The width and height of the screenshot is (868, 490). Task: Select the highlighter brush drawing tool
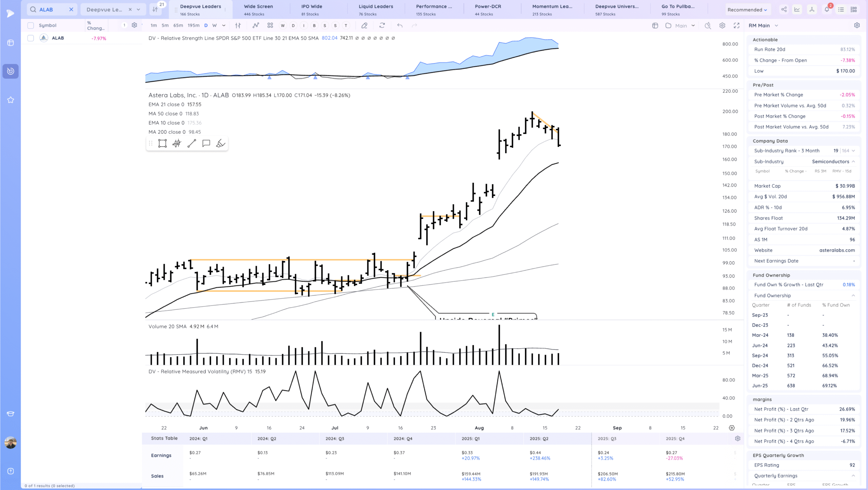pos(220,143)
